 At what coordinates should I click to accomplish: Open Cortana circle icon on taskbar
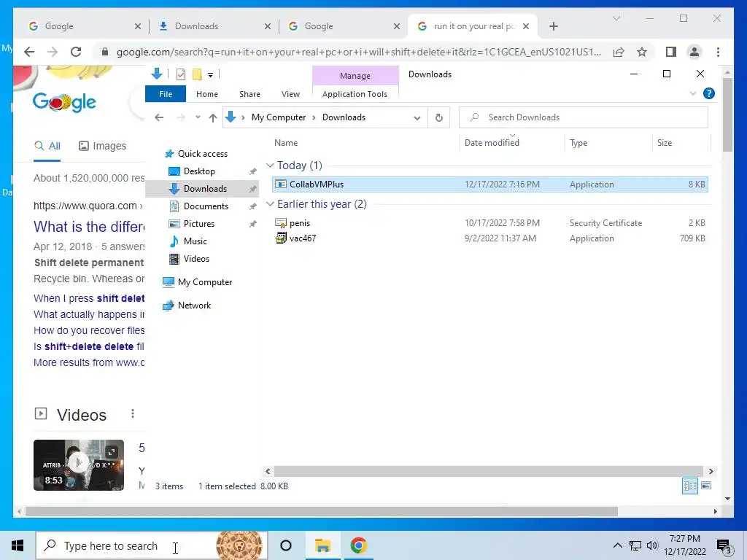click(286, 545)
